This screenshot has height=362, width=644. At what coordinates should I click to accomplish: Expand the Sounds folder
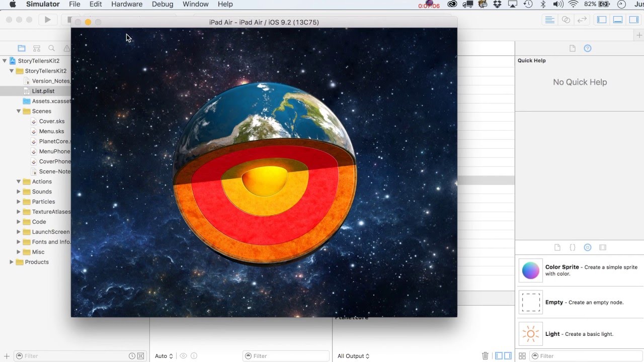19,192
